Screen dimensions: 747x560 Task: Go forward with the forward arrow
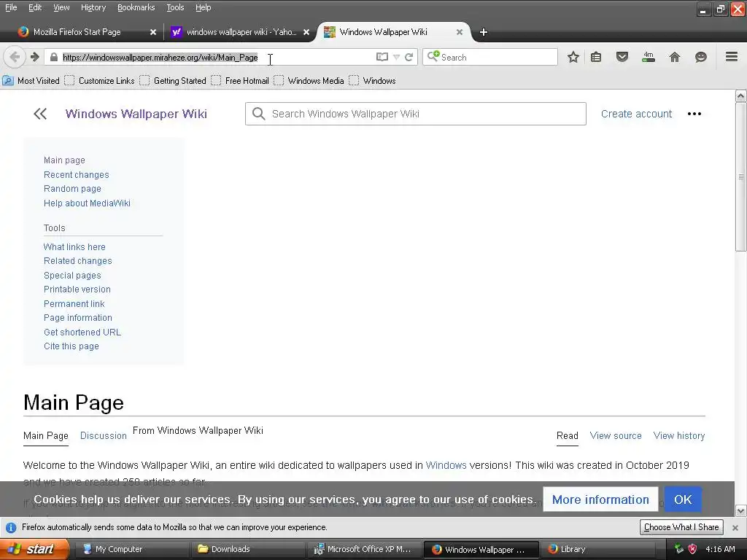tap(34, 57)
